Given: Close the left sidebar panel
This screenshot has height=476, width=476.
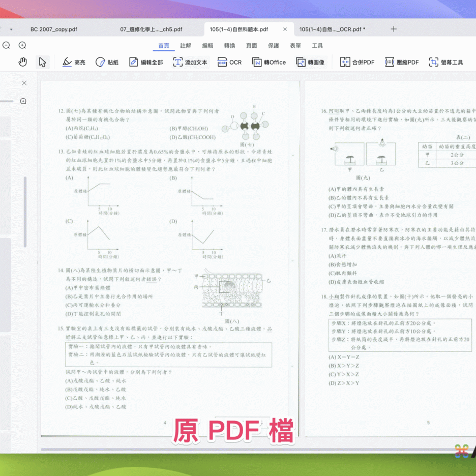Looking at the screenshot, I should click(24, 83).
